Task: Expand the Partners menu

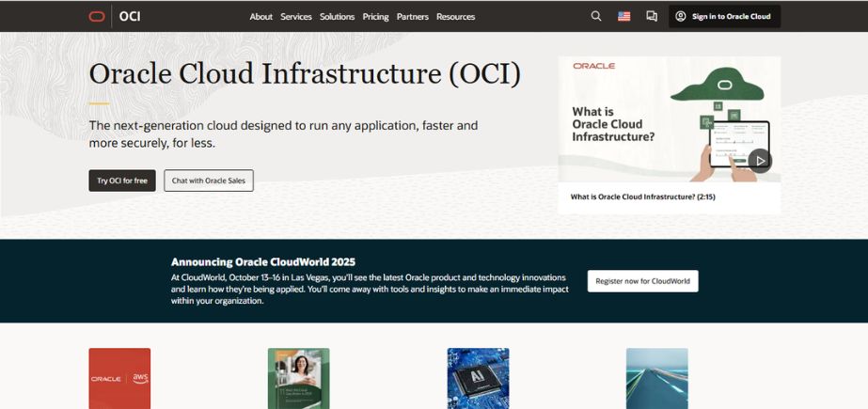Action: coord(412,17)
